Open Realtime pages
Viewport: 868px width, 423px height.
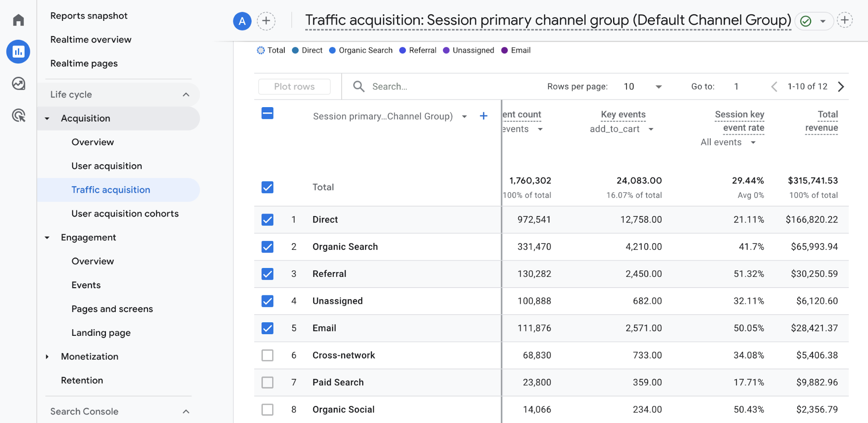84,63
